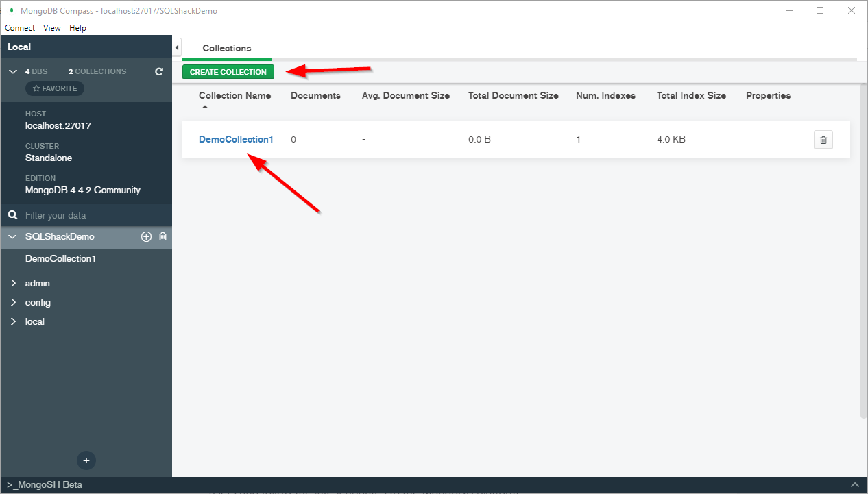Expand the local database node
Image resolution: width=868 pixels, height=494 pixels.
pos(12,321)
